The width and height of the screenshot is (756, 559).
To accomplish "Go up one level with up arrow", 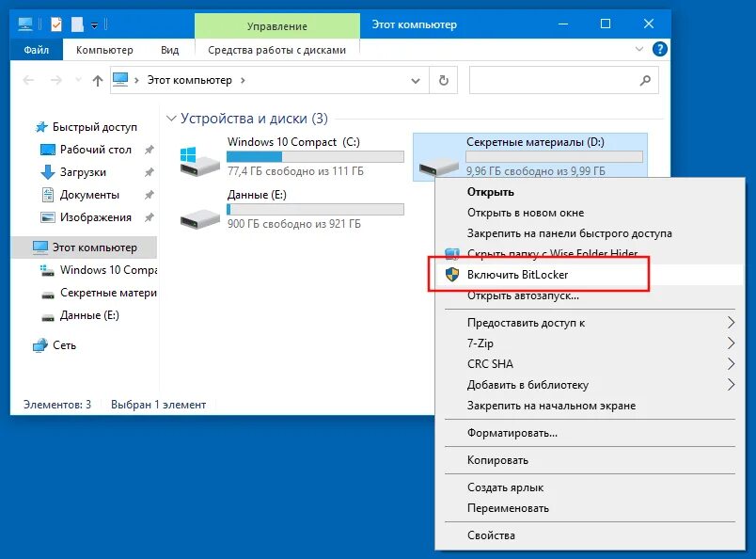I will [98, 80].
